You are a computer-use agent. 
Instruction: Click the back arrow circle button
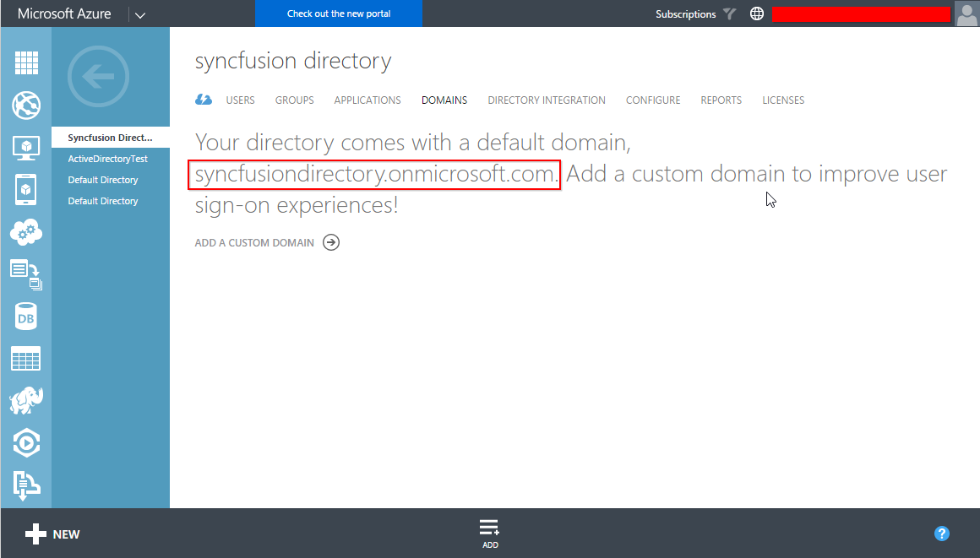pyautogui.click(x=98, y=77)
